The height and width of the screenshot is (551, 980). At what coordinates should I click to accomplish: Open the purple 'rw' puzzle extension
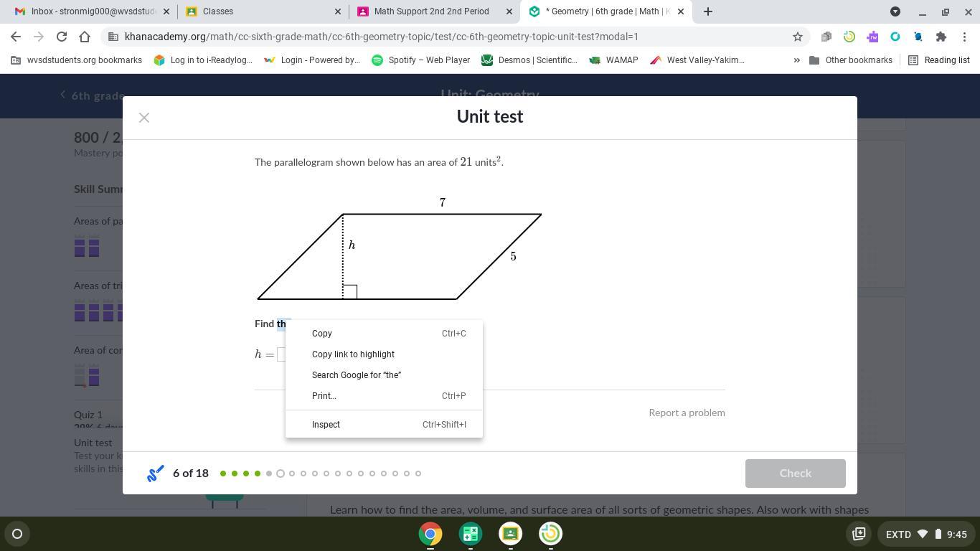tap(872, 37)
